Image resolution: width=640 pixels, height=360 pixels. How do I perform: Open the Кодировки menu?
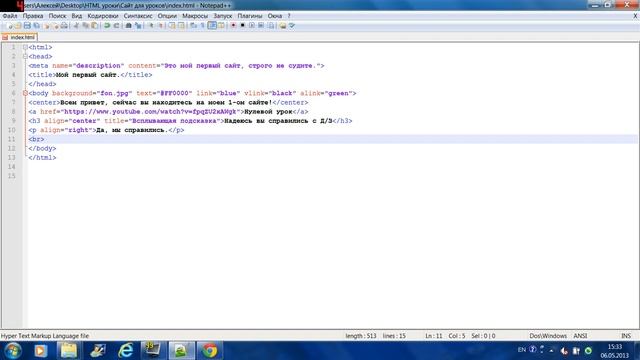point(103,16)
